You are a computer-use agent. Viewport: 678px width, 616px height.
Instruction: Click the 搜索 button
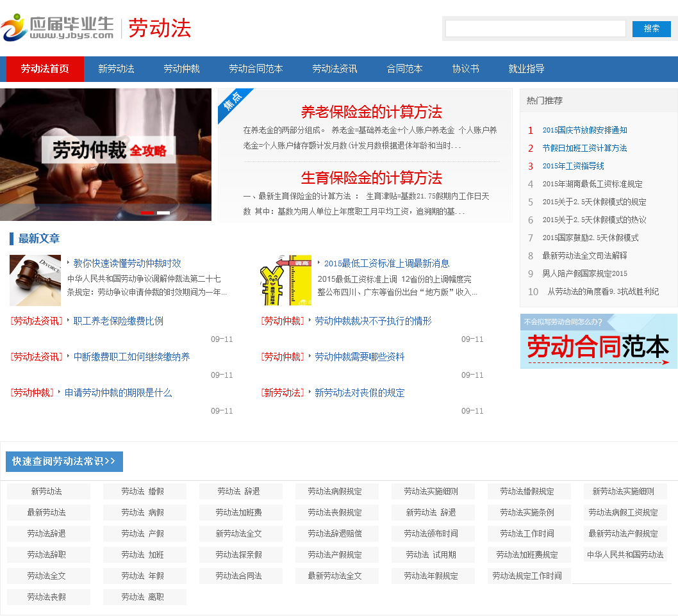651,29
